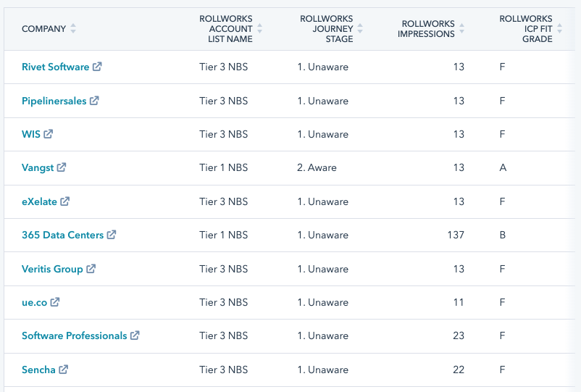The image size is (581, 392).
Task: Sort by Rollworks Account List Name arrows
Action: tap(260, 28)
